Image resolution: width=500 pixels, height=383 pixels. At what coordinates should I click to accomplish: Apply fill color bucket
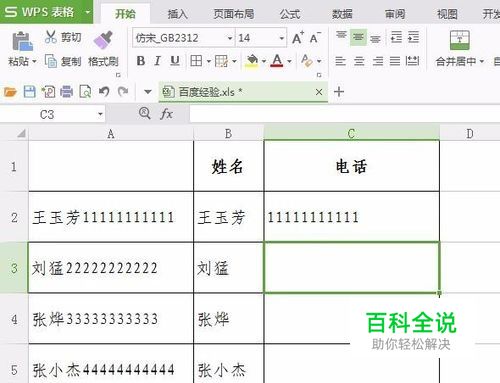[x=252, y=61]
